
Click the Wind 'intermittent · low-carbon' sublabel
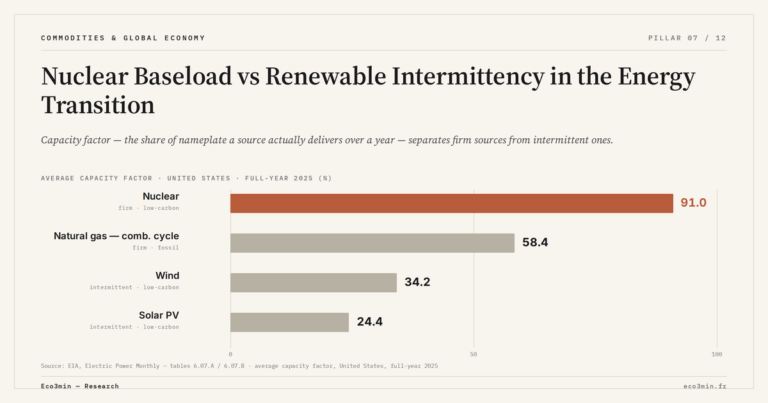coord(134,287)
